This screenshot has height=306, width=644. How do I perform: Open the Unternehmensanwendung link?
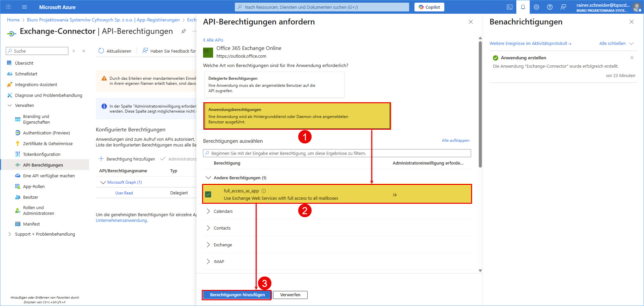121,220
